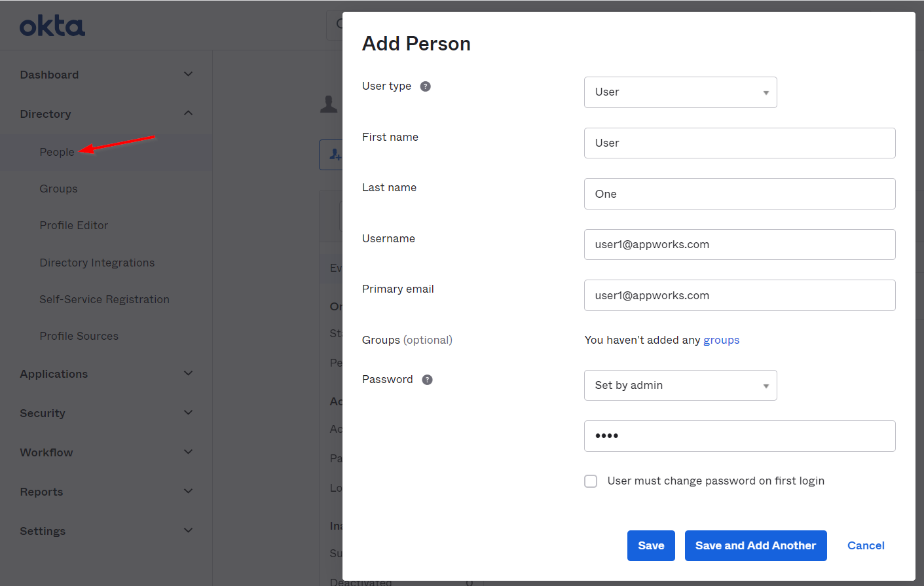
Task: Click the Save button
Action: [650, 545]
